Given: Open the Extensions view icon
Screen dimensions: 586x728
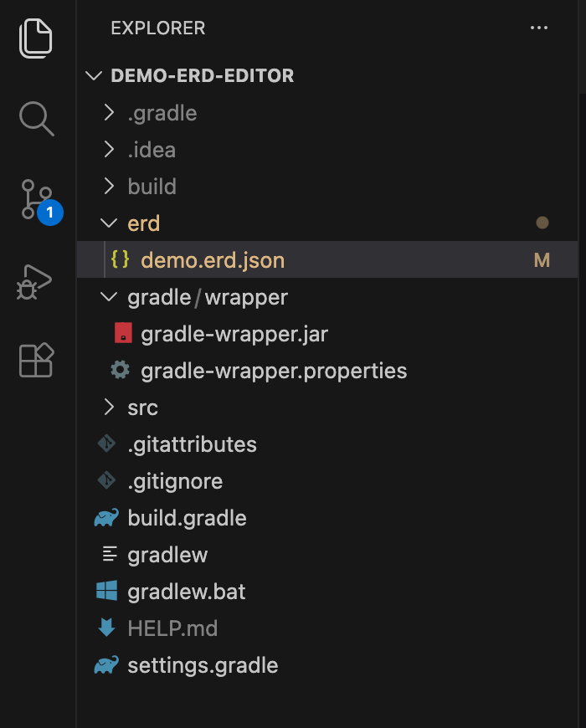Looking at the screenshot, I should [x=36, y=360].
